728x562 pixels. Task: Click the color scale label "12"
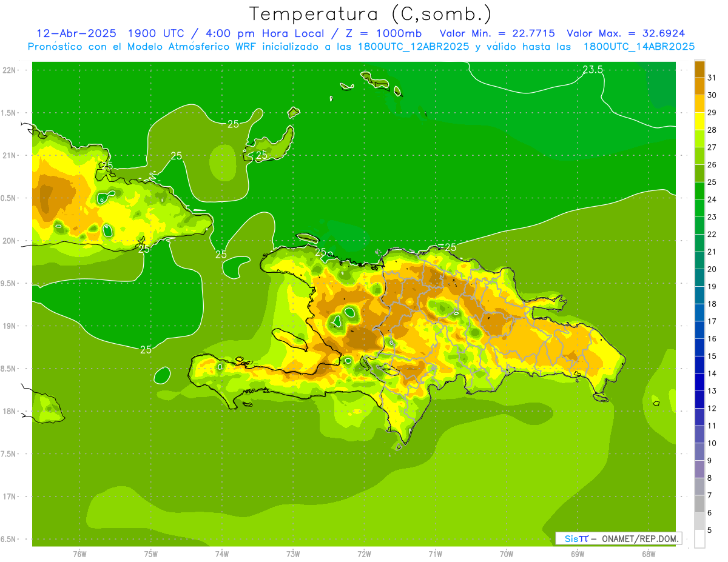[712, 409]
